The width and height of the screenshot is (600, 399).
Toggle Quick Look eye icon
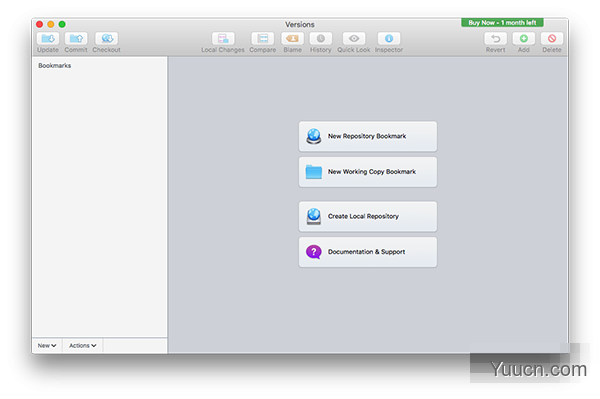354,39
